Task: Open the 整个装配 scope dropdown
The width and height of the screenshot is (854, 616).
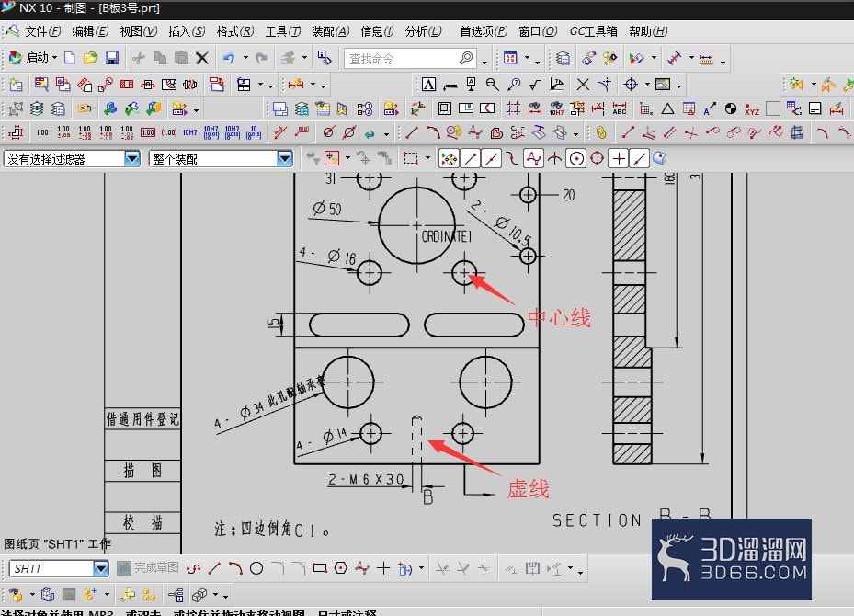Action: pyautogui.click(x=283, y=158)
